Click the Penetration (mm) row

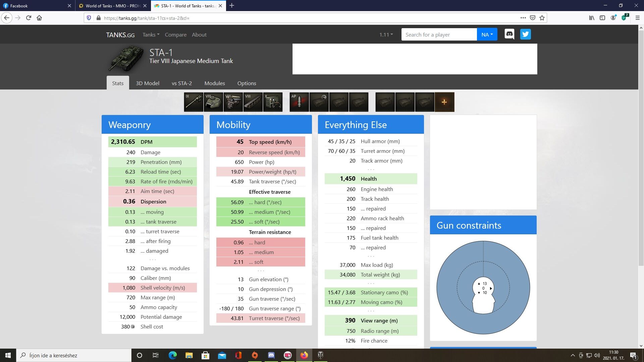tap(152, 162)
